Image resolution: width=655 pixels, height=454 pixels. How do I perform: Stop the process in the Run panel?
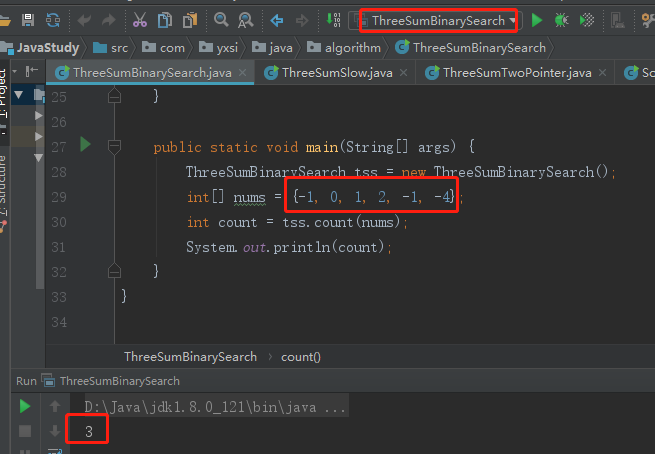point(25,431)
